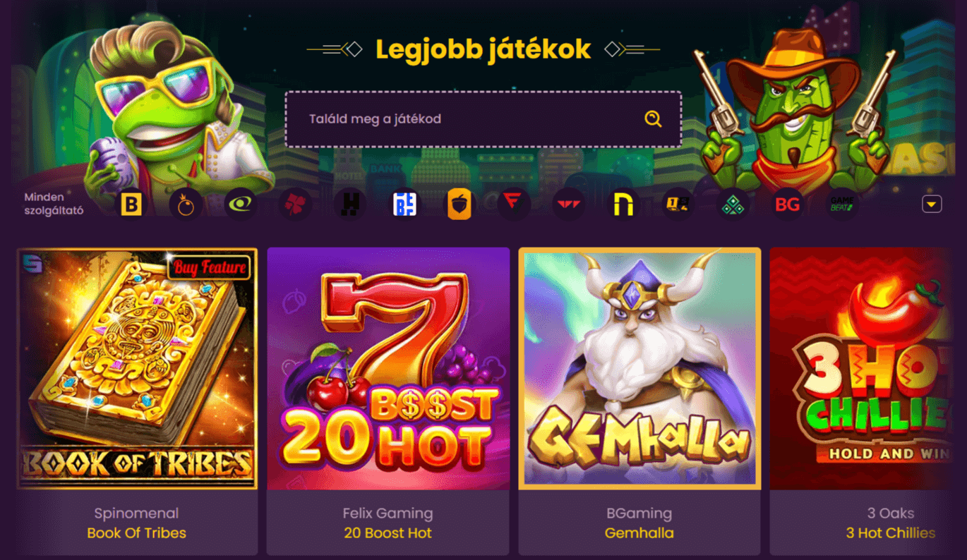
Task: Launch the Gemhalla game thumbnail
Action: 639,368
